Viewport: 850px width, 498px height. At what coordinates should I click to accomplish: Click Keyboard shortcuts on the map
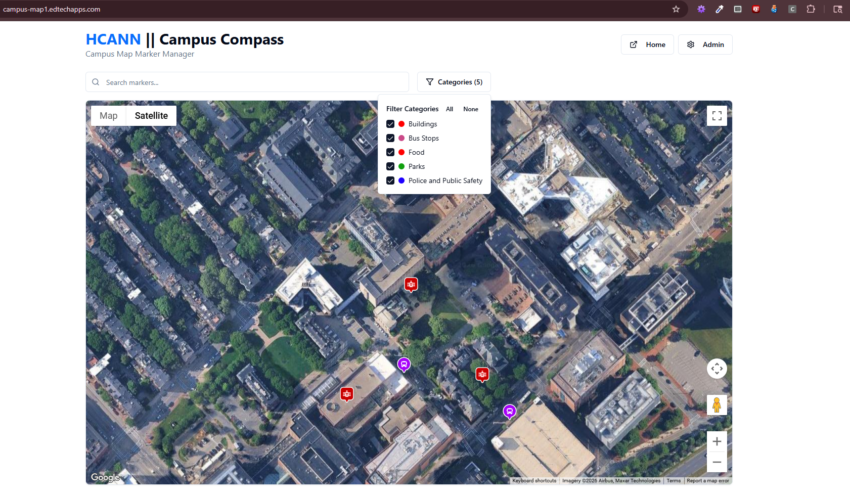pos(534,481)
